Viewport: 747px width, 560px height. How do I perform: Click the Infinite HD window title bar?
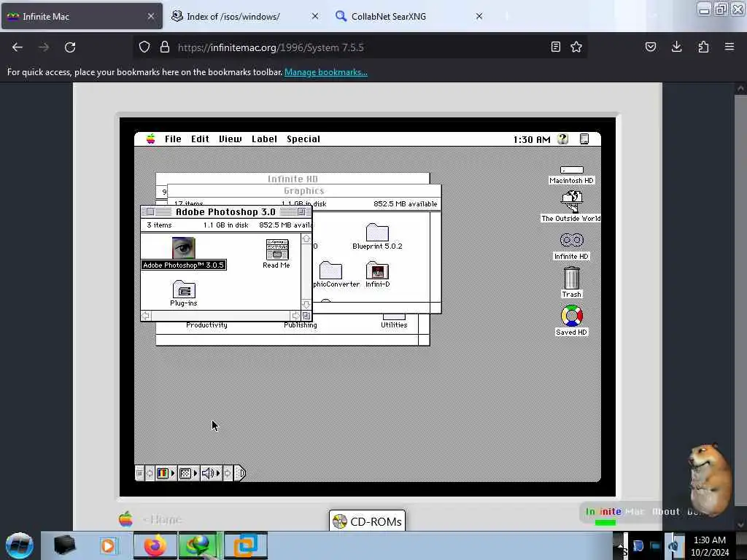(x=293, y=179)
